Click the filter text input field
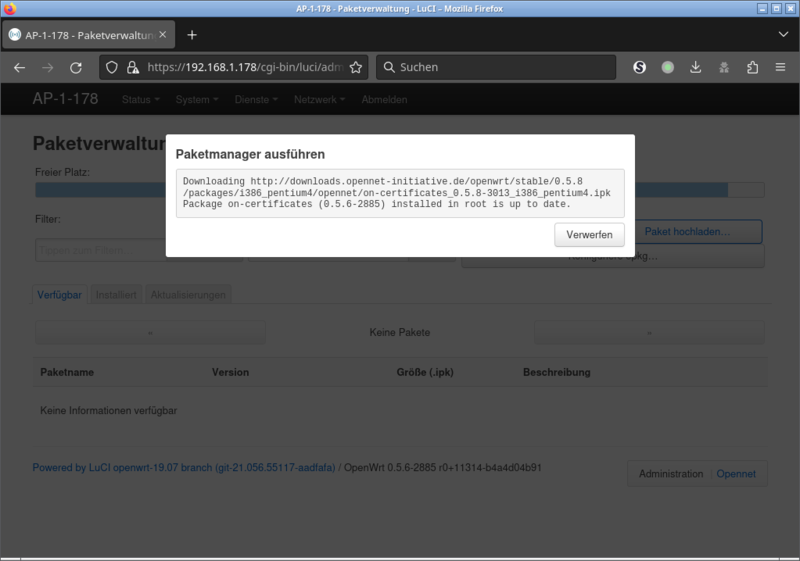 click(x=101, y=250)
